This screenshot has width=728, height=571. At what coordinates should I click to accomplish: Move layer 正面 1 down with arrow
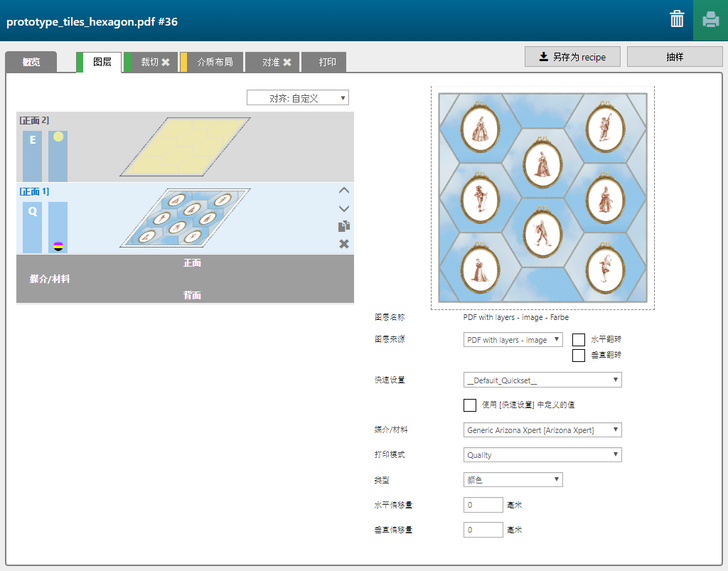click(x=344, y=208)
